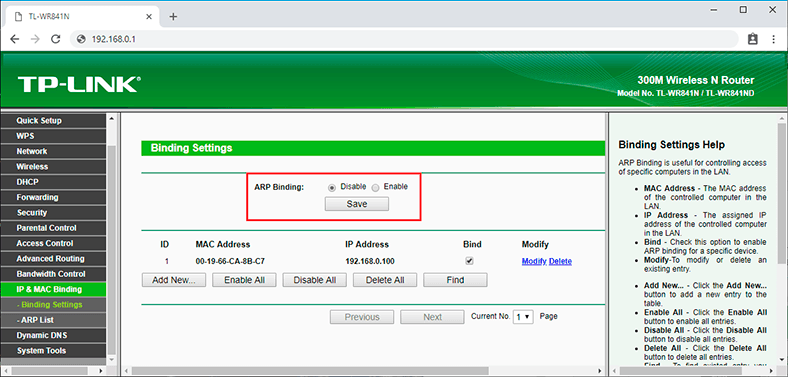Select Enable for ARP Binding

coord(375,187)
